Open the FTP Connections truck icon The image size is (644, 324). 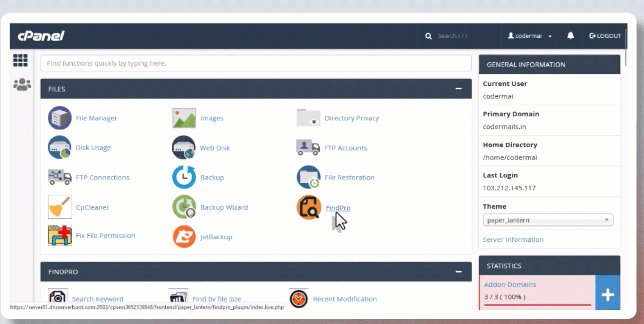(59, 177)
